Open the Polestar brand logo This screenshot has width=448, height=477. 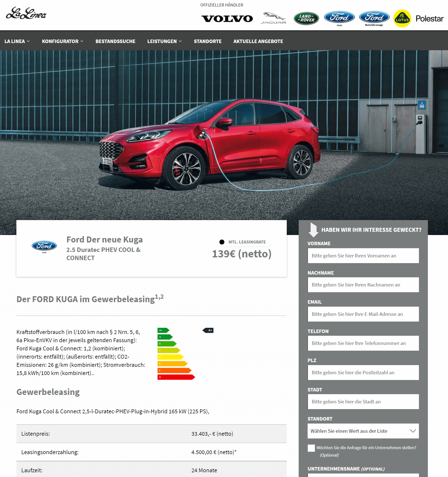point(429,19)
